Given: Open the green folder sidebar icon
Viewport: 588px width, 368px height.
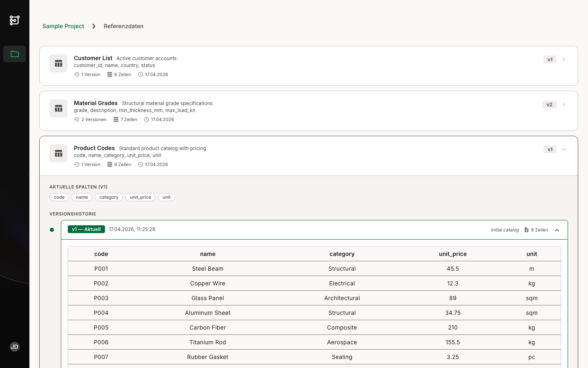Looking at the screenshot, I should 15,54.
